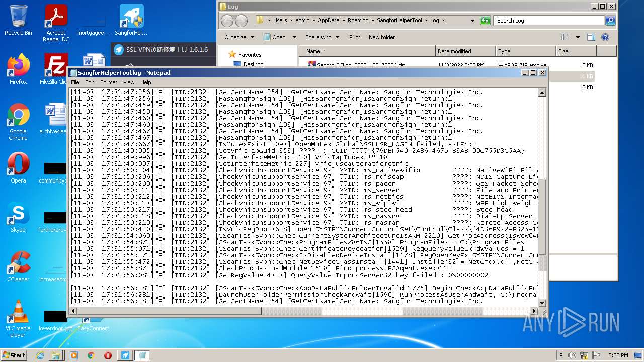Screen dimensions: 644x362
Task: Click Refresh button in Explorer address bar
Action: pyautogui.click(x=485, y=21)
